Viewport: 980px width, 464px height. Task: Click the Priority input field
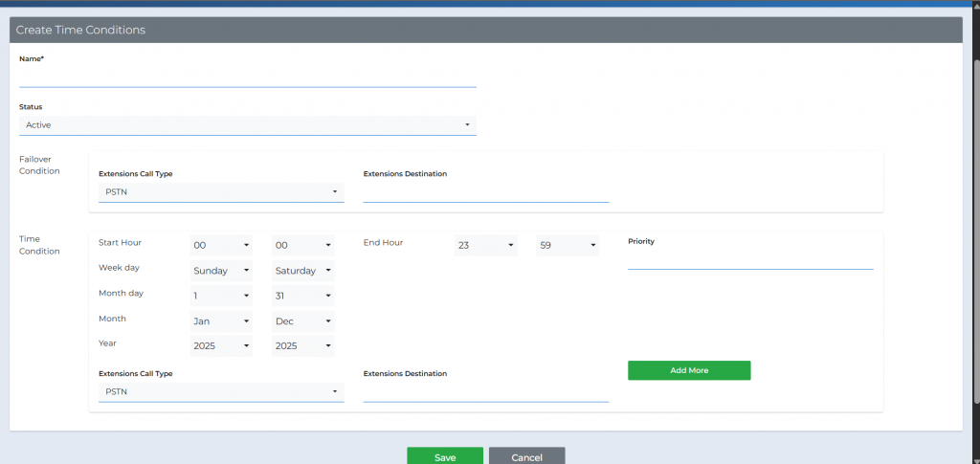pos(749,260)
